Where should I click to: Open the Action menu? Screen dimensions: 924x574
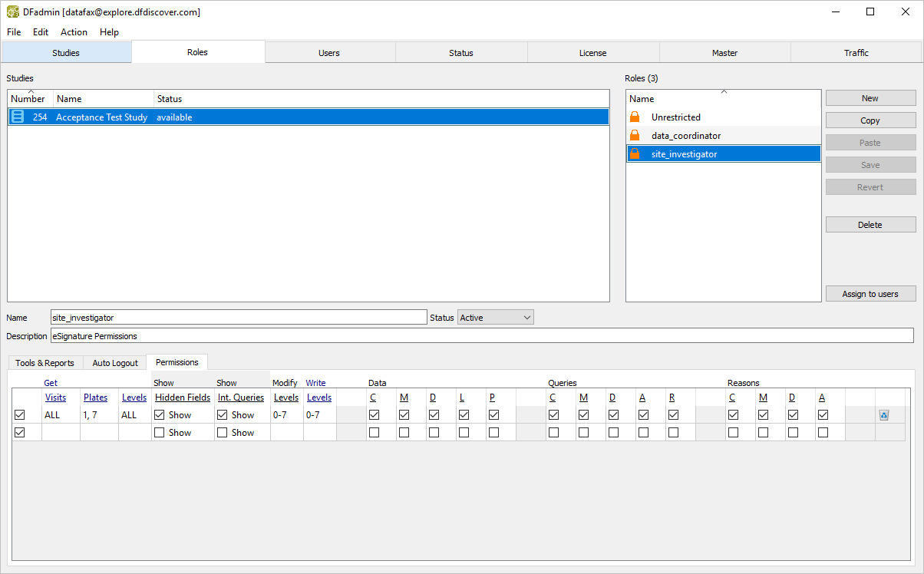[74, 32]
